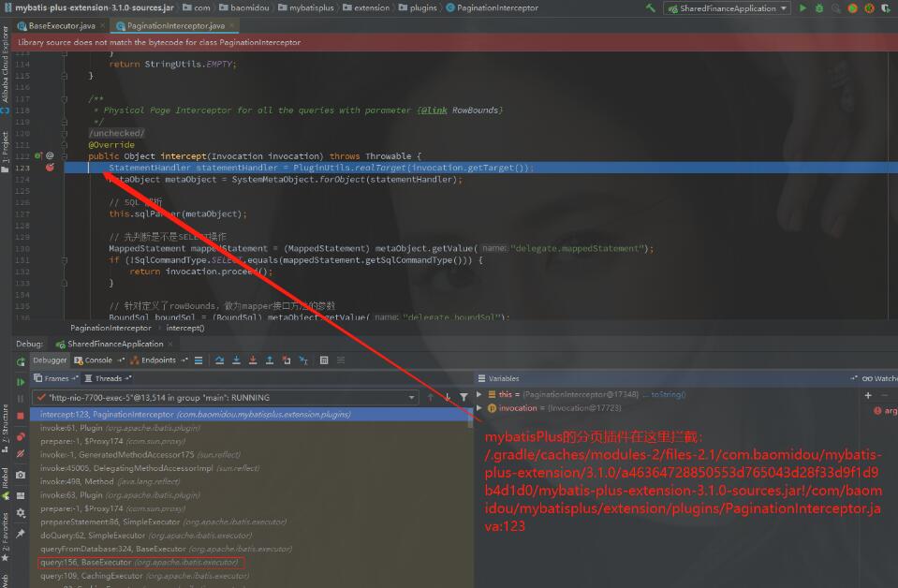Click the View Breakpoints icon in debug sidebar
The width and height of the screenshot is (898, 588).
pyautogui.click(x=21, y=437)
